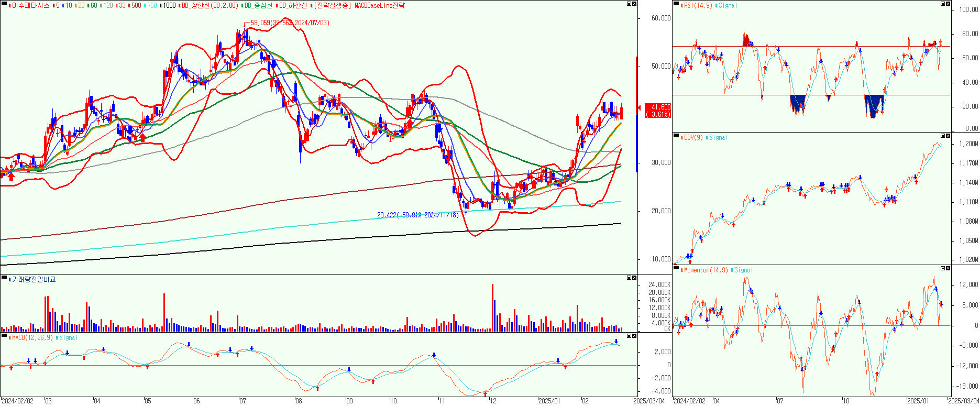Close the OBV indicator panel

(948, 136)
